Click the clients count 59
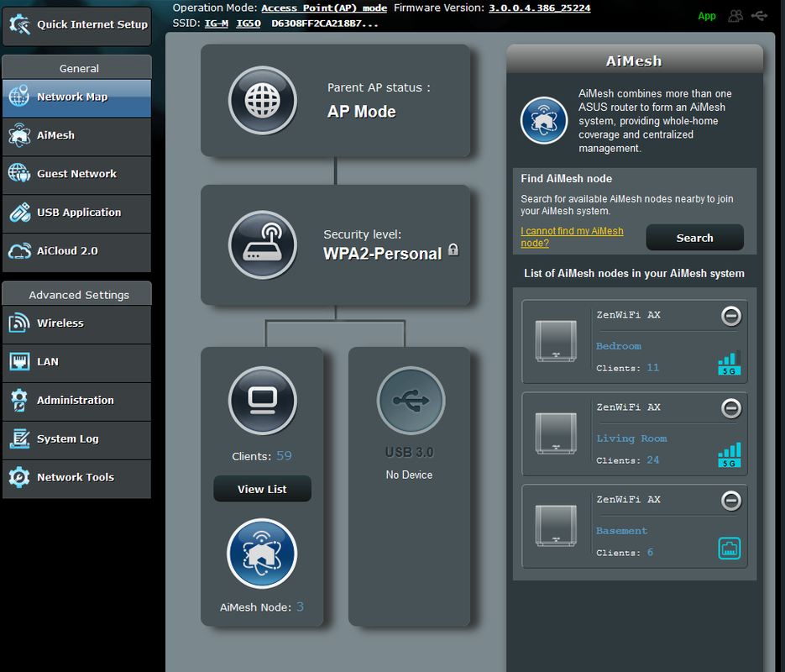This screenshot has height=672, width=785. click(284, 456)
